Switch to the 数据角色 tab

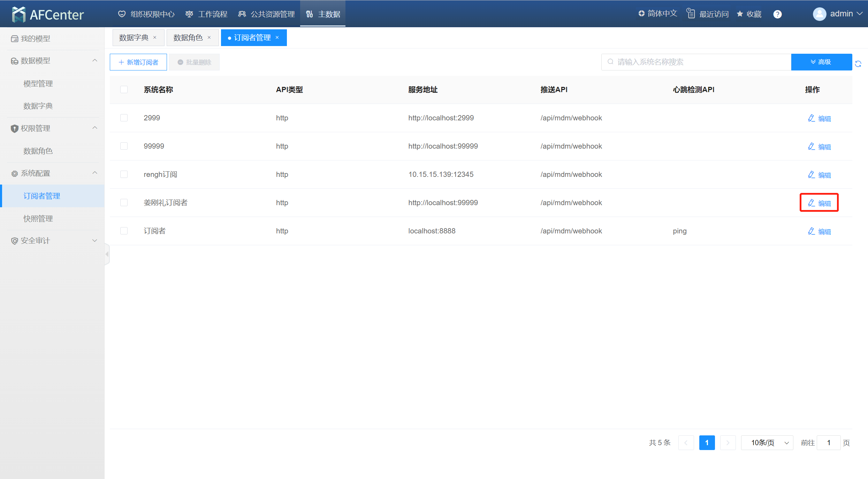[x=188, y=38]
